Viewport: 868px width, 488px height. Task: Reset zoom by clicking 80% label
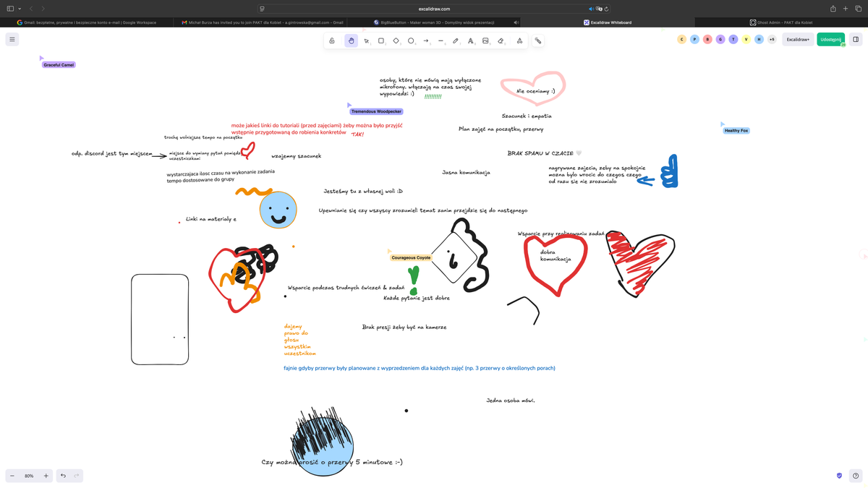[29, 476]
